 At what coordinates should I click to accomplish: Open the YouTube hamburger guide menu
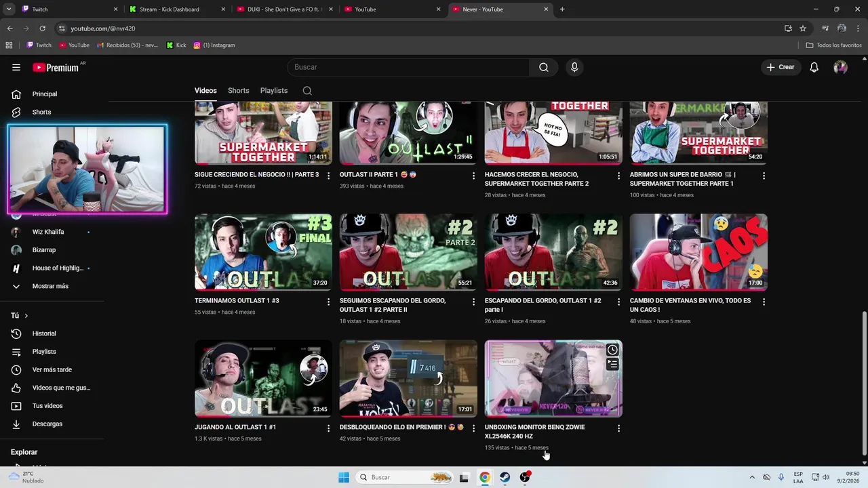click(16, 67)
